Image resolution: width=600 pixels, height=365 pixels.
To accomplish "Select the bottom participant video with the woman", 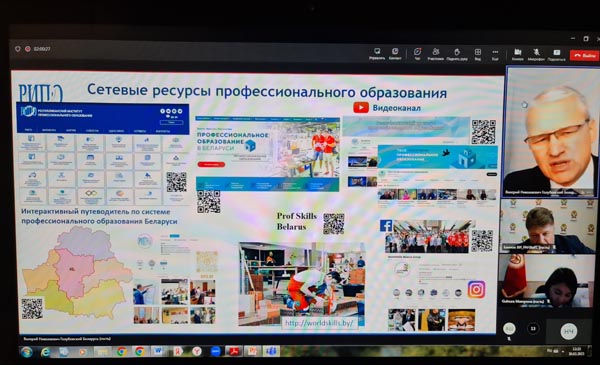I will (x=546, y=281).
